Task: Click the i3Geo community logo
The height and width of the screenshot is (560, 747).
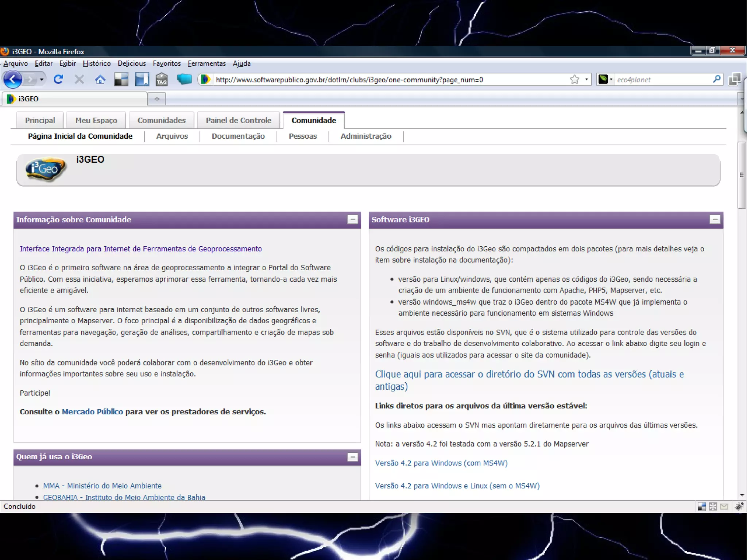Action: pos(46,169)
